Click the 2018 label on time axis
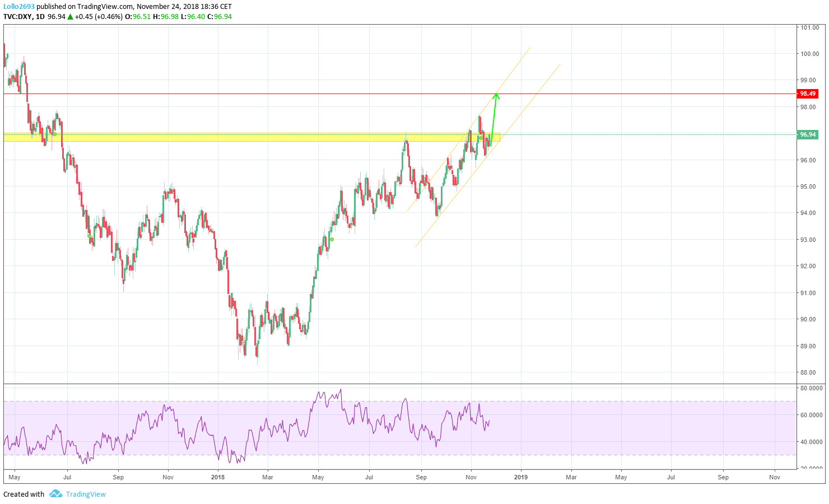This screenshot has width=829, height=504. point(218,477)
